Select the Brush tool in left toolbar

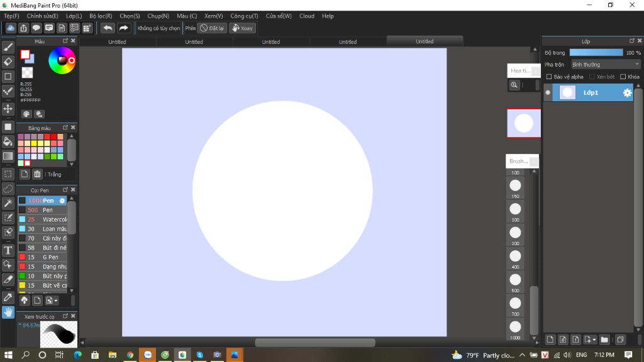[8, 47]
